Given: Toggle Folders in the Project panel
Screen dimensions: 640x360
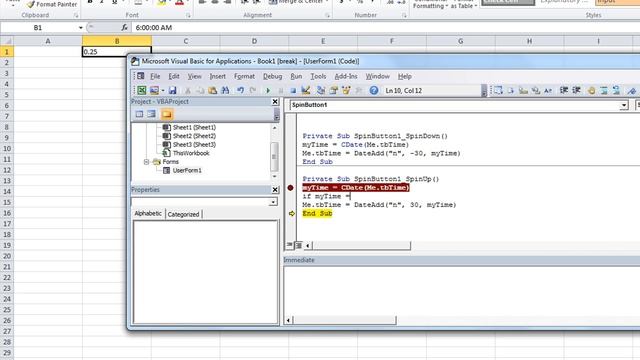Looking at the screenshot, I should [167, 114].
